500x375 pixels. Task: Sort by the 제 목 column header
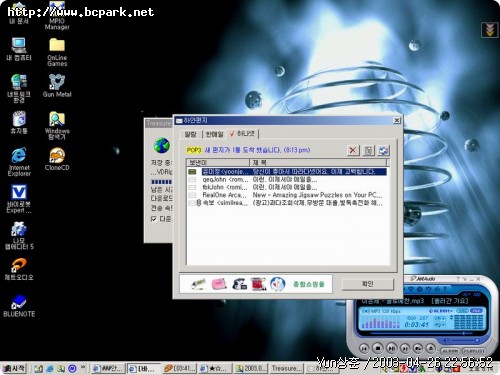coord(318,163)
